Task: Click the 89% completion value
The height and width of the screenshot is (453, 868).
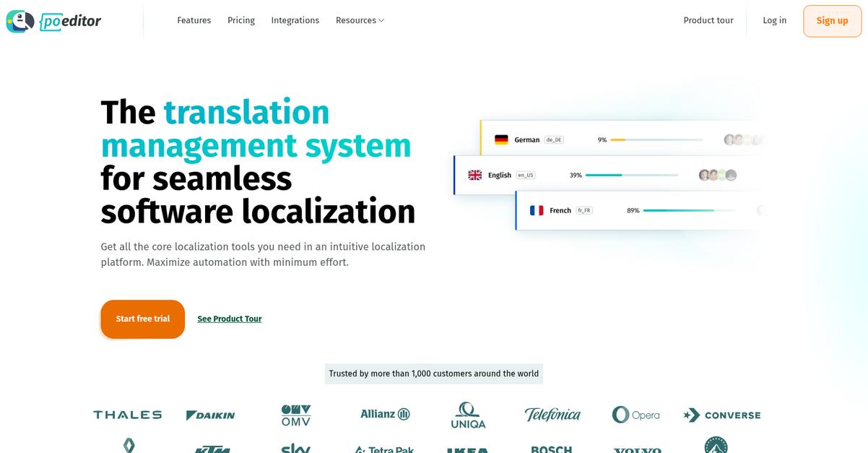Action: click(633, 210)
